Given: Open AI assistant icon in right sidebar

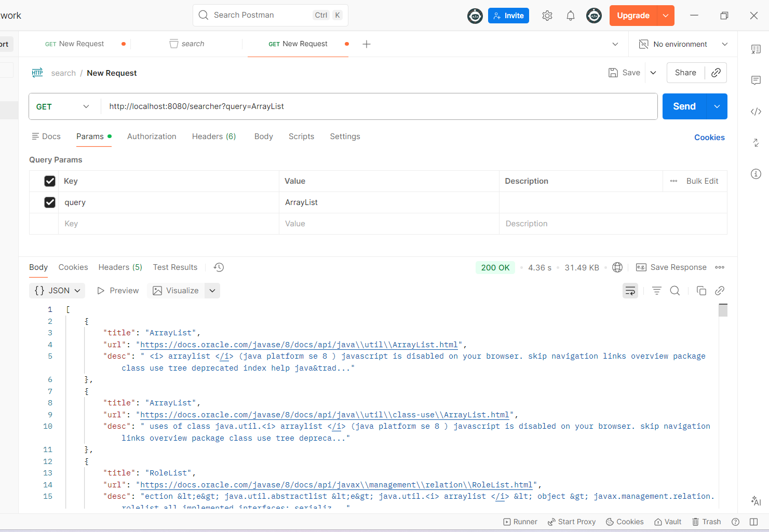Looking at the screenshot, I should click(x=756, y=501).
